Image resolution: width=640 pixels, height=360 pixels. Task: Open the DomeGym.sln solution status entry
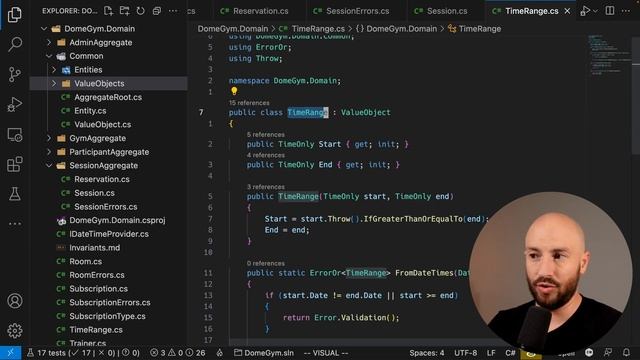click(264, 353)
